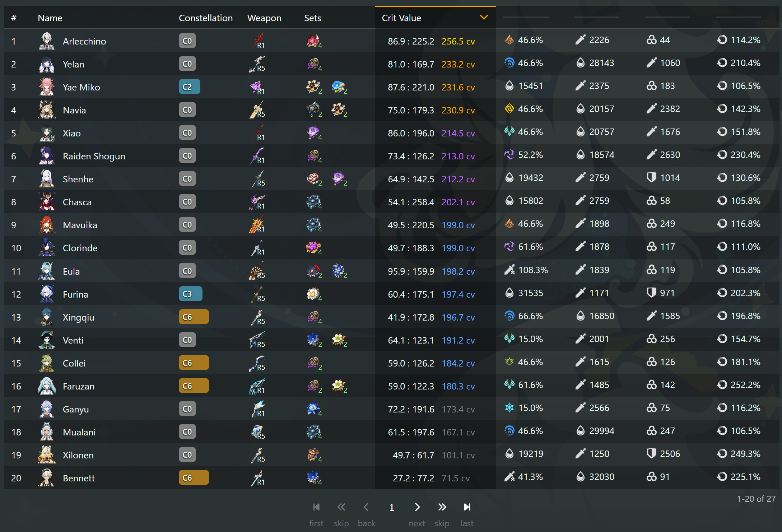Open Xilonen's name link
This screenshot has height=532, width=782.
(x=78, y=455)
